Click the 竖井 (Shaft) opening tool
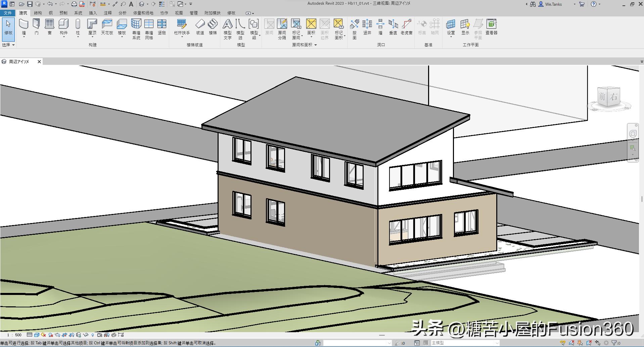Image resolution: width=644 pixels, height=347 pixels. click(367, 27)
